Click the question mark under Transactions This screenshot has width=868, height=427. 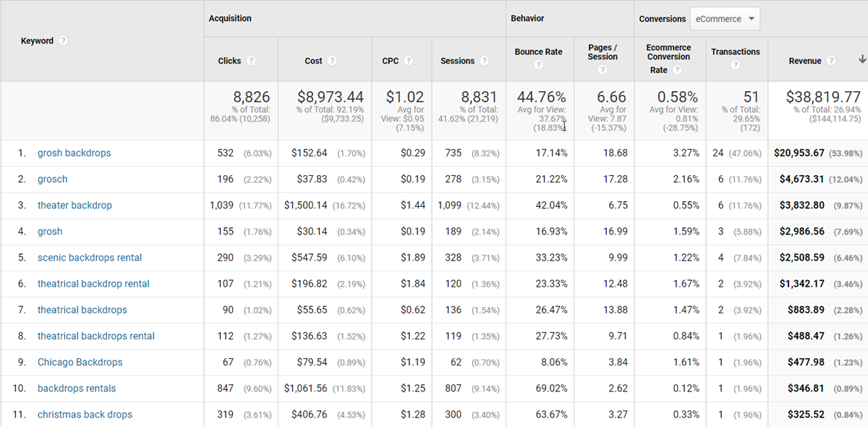[735, 65]
